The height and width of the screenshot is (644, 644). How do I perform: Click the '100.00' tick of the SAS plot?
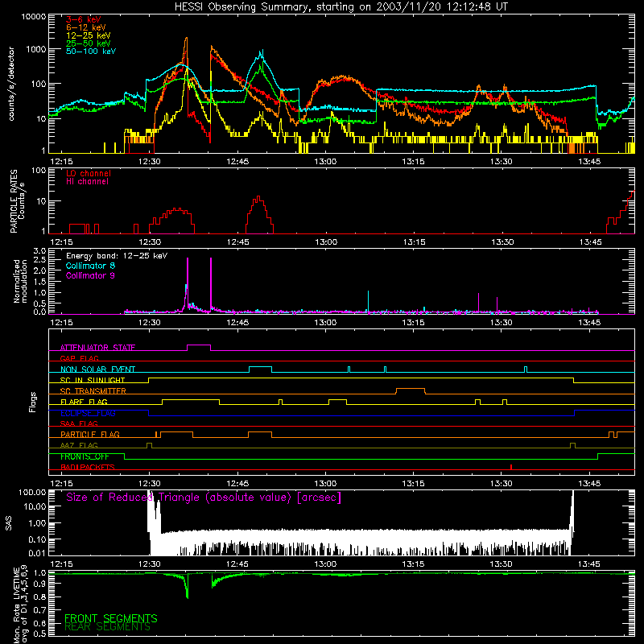(x=32, y=493)
